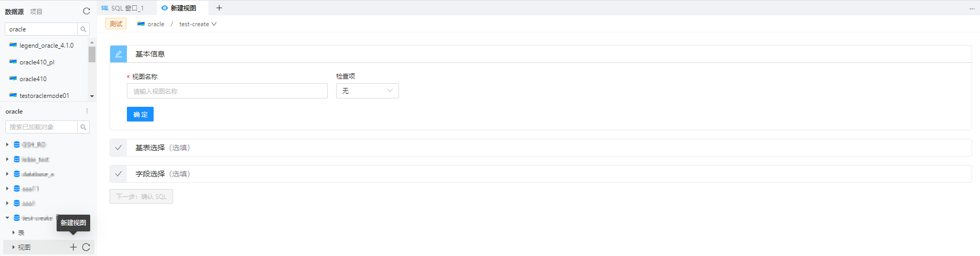Click the loaded-object search magnifier icon
The width and height of the screenshot is (980, 256).
pyautogui.click(x=83, y=127)
